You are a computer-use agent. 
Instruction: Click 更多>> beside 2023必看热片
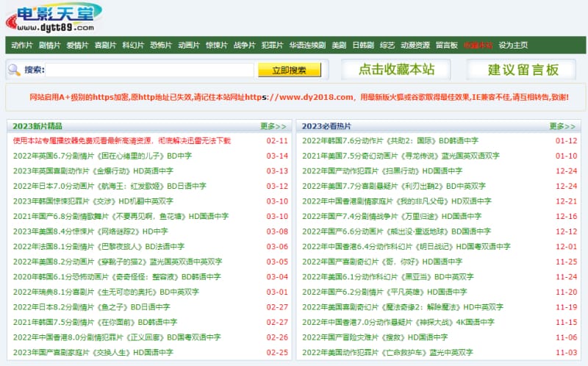pyautogui.click(x=562, y=126)
